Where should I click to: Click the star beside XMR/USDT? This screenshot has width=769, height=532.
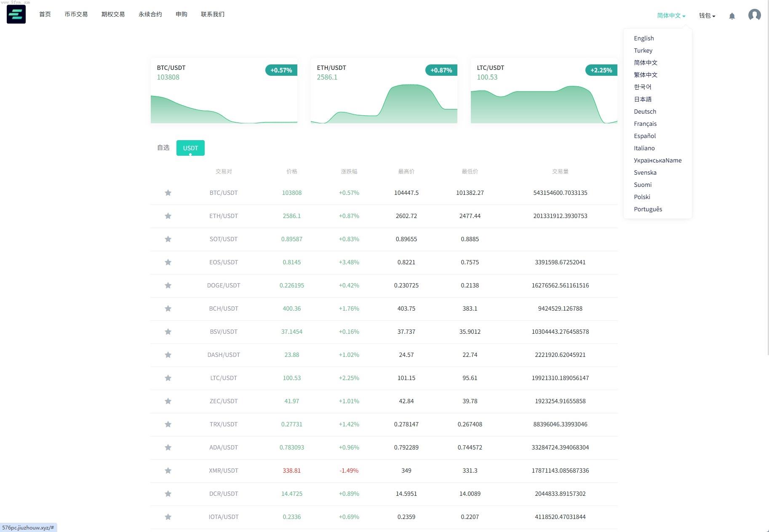point(168,471)
